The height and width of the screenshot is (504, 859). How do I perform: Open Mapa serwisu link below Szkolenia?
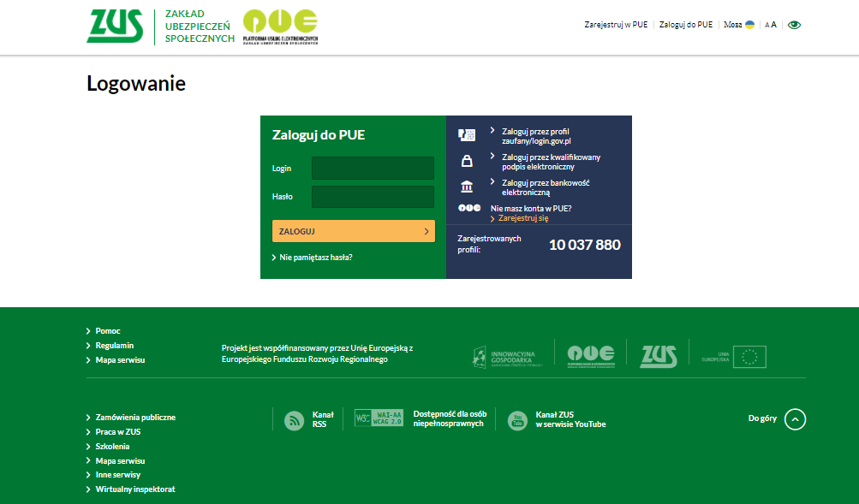(x=120, y=460)
